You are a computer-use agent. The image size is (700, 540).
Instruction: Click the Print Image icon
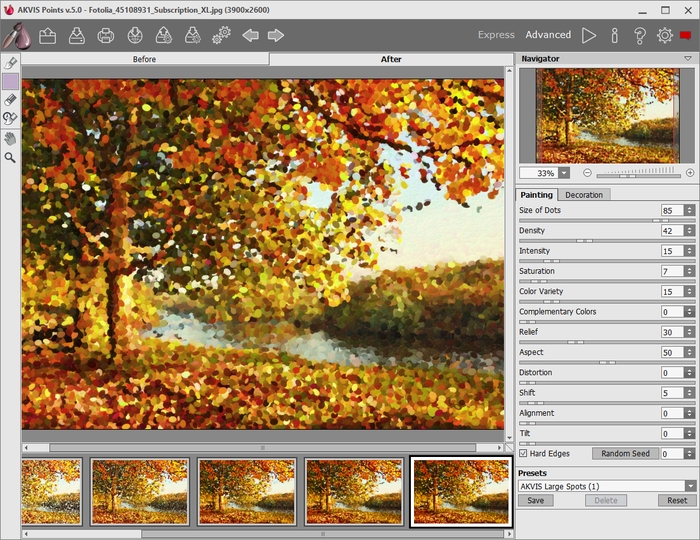tap(106, 35)
